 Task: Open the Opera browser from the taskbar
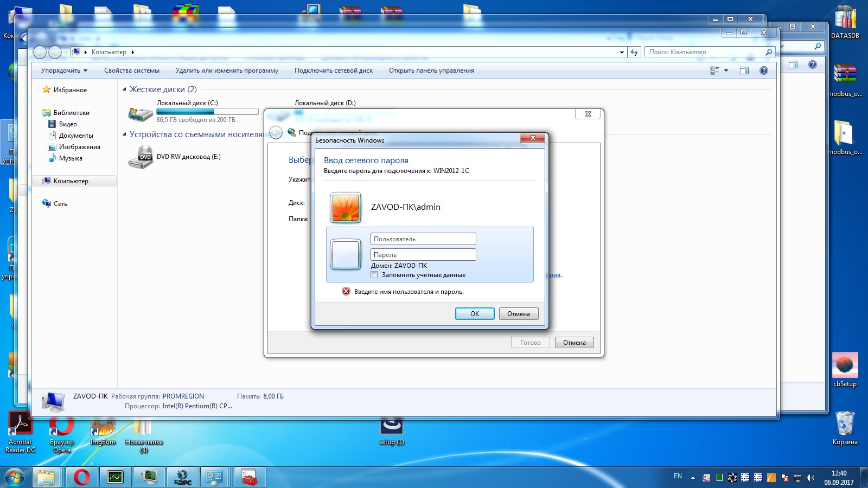[x=82, y=477]
